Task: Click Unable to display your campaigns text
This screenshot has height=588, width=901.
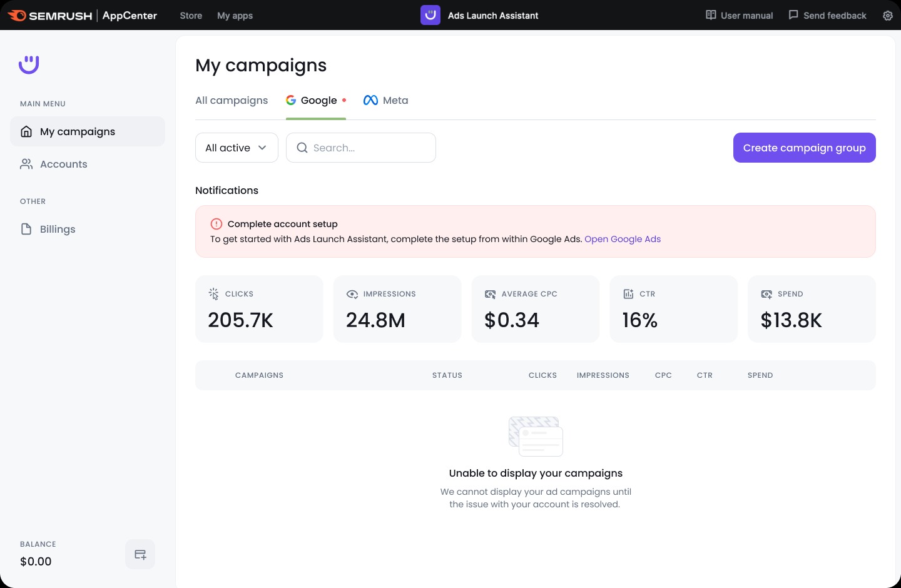Action: [x=536, y=474]
